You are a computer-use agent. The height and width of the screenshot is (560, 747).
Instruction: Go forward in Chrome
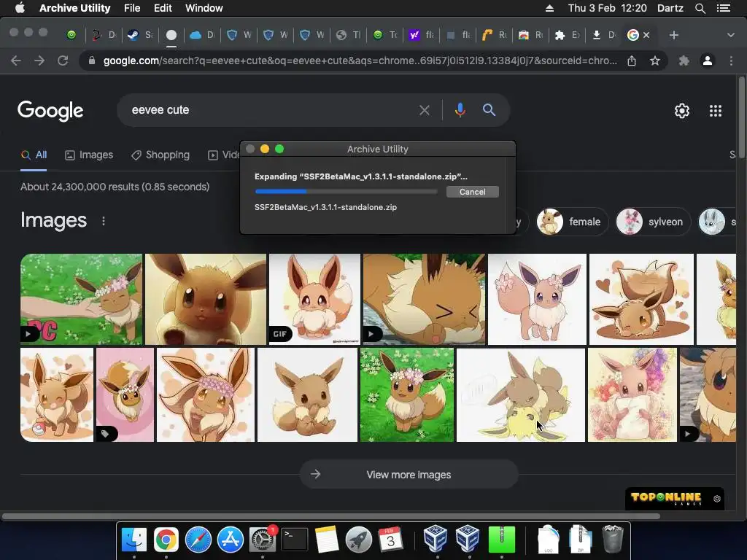(x=39, y=61)
